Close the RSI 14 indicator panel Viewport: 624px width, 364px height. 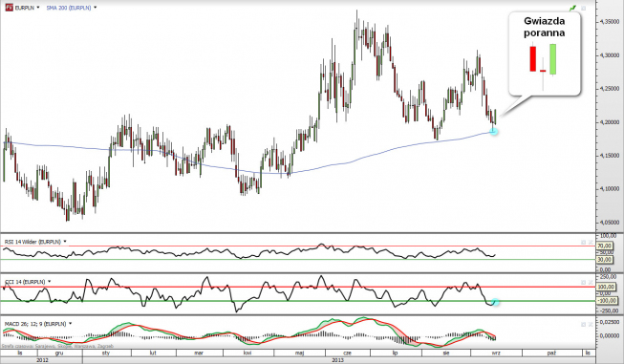591,242
